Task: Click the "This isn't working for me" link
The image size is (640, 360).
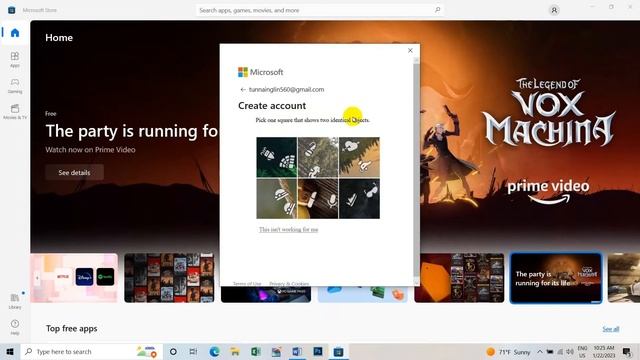Action: 289,229
